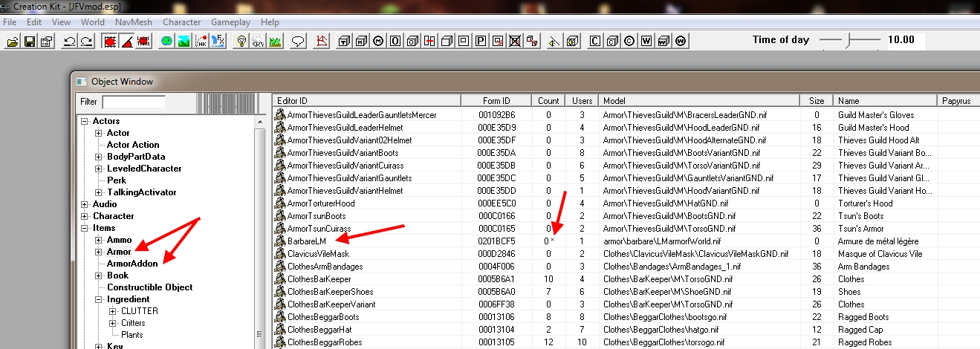This screenshot has height=349, width=980.
Task: Open the World menu
Action: [x=93, y=22]
